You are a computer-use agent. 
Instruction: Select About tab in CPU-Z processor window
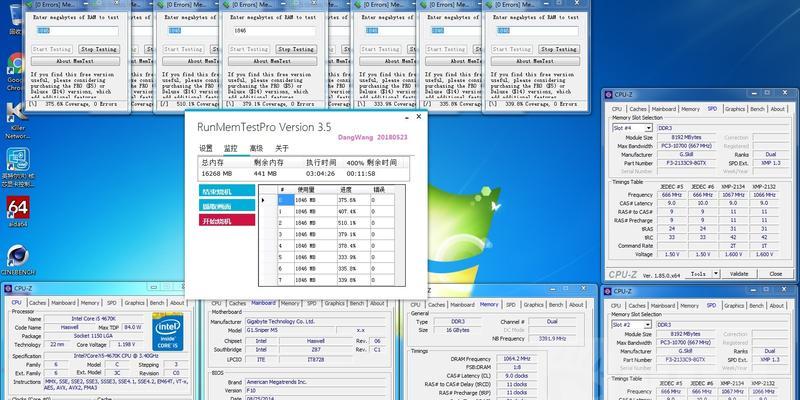[x=177, y=303]
